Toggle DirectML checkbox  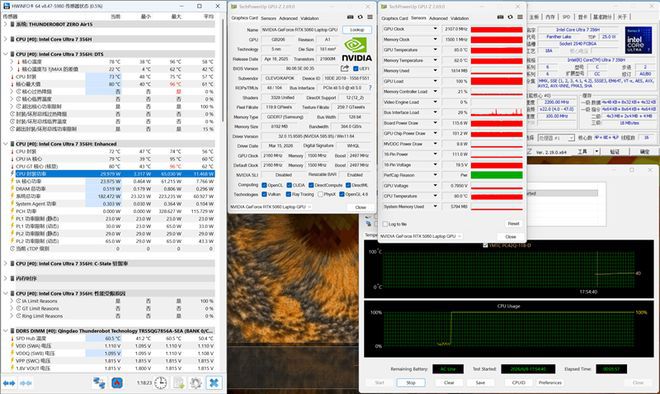(x=348, y=185)
